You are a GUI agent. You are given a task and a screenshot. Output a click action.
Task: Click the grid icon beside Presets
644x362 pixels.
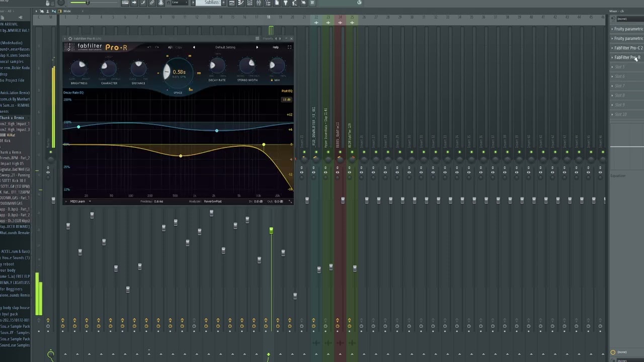pyautogui.click(x=257, y=38)
